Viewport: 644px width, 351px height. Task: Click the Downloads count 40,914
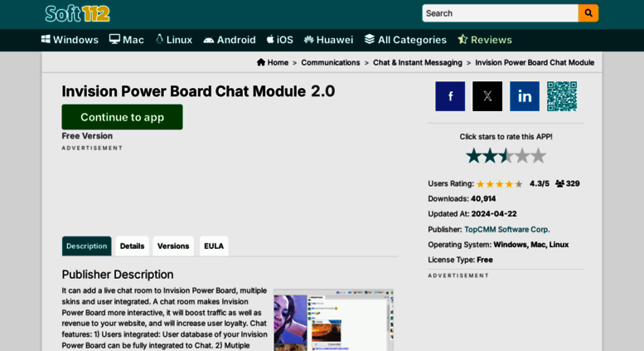(x=483, y=199)
